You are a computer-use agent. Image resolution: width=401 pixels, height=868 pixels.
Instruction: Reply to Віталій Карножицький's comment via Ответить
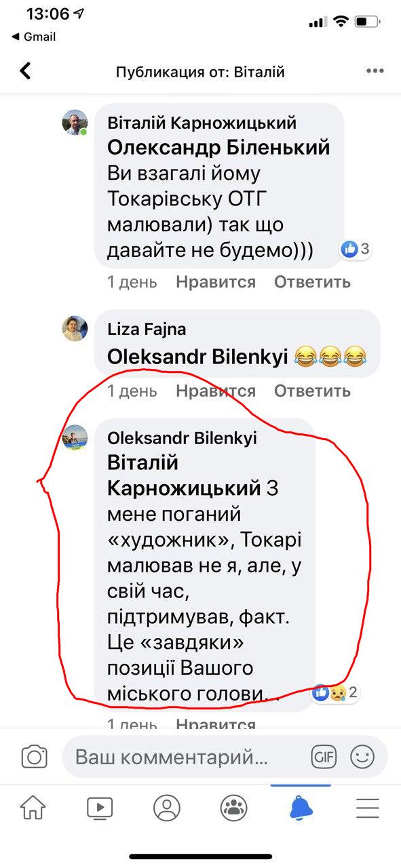(x=313, y=281)
